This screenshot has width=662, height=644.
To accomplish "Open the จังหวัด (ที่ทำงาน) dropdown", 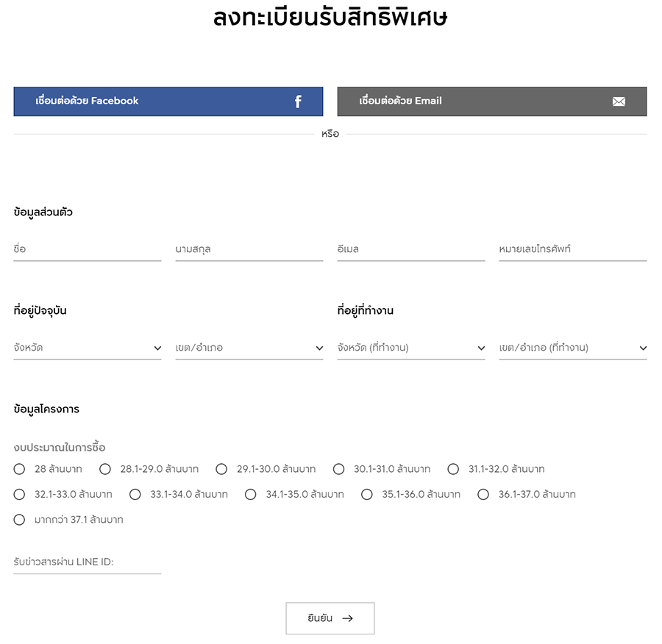I will (410, 348).
